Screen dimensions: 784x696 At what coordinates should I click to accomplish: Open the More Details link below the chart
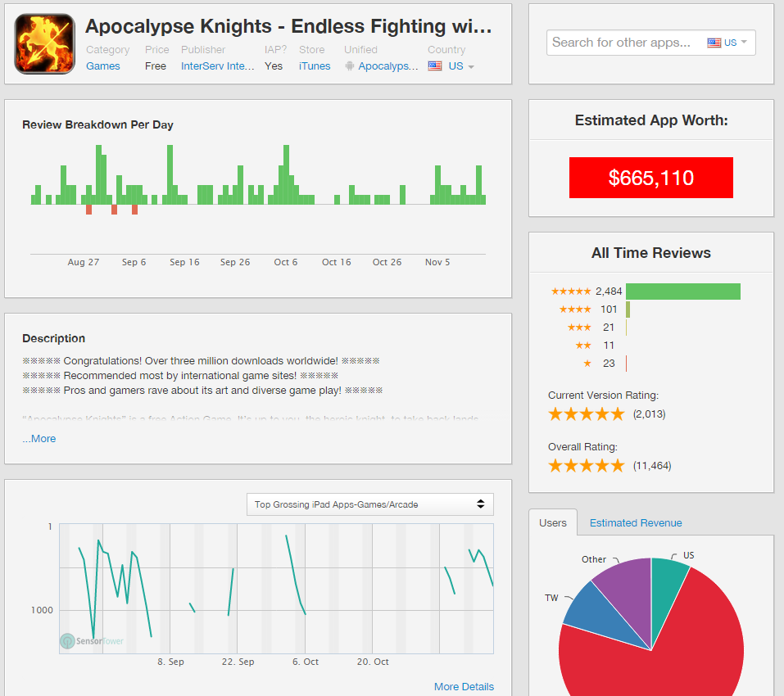pyautogui.click(x=464, y=686)
